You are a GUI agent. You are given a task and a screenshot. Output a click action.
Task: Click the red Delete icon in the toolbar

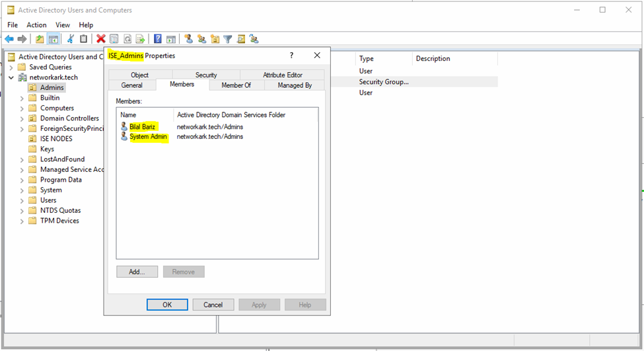click(x=101, y=39)
